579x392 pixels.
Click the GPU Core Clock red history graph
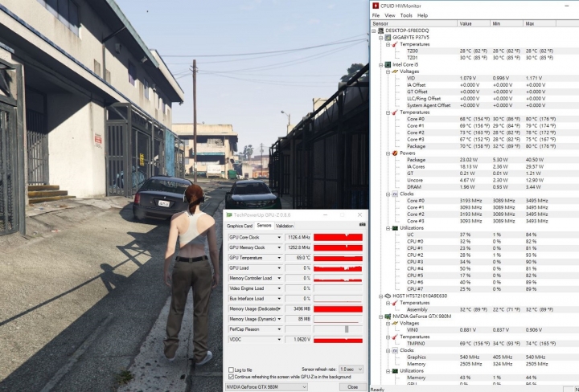338,238
